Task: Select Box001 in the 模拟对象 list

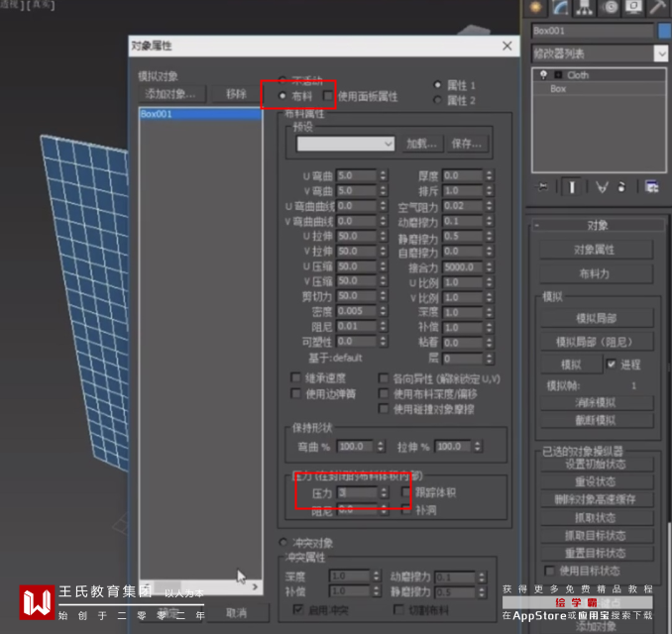Action: pyautogui.click(x=200, y=114)
